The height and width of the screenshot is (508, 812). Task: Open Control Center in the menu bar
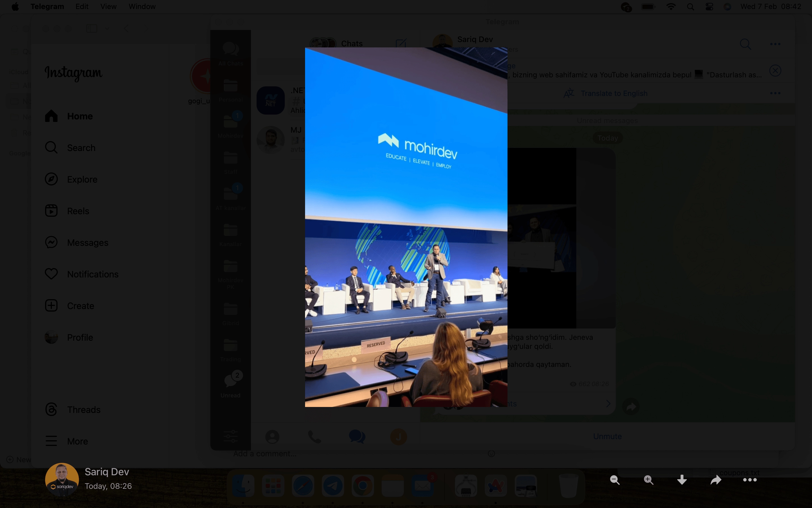tap(709, 7)
